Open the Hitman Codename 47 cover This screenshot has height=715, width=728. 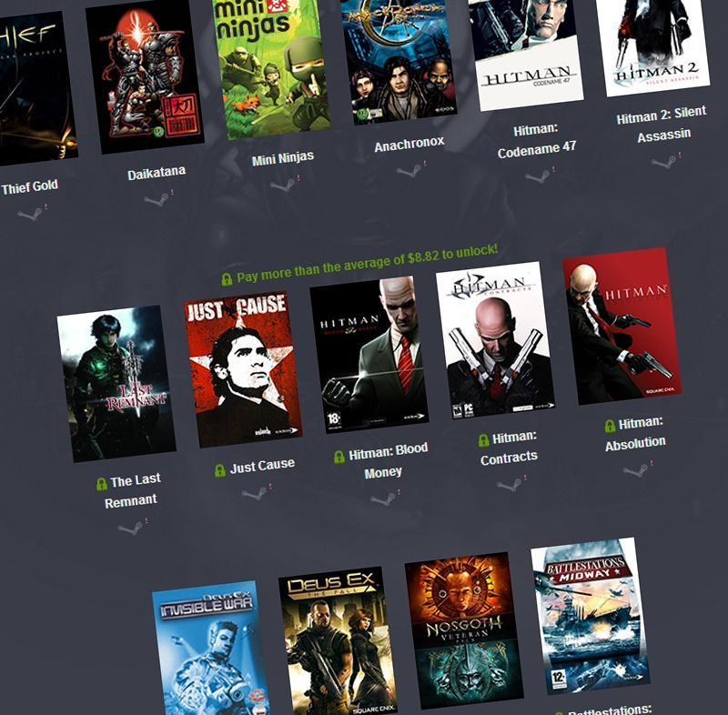[x=526, y=54]
